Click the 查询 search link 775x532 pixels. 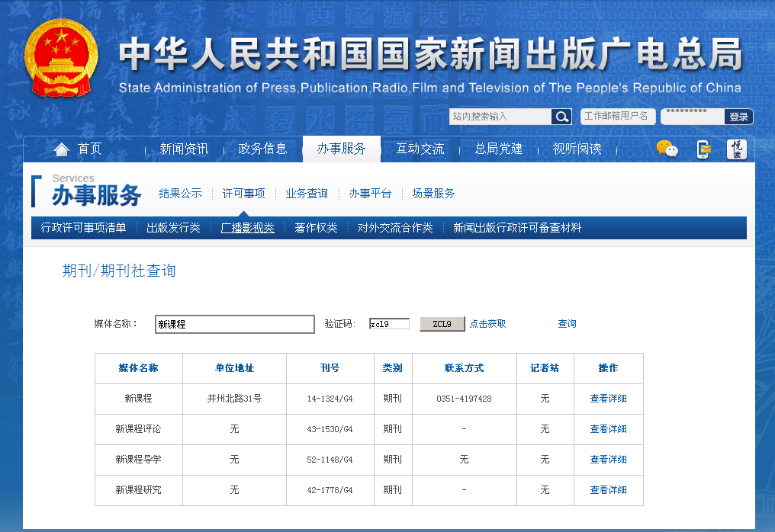coord(567,324)
